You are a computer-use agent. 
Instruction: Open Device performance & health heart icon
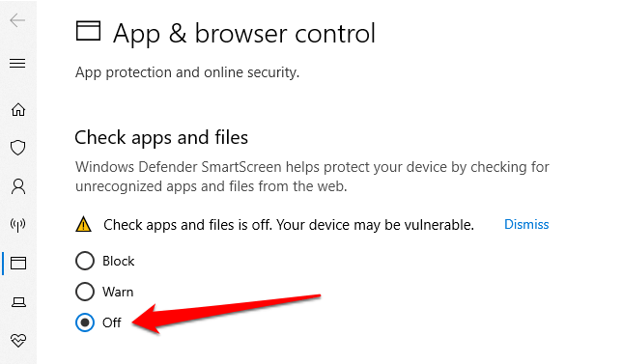click(18, 340)
